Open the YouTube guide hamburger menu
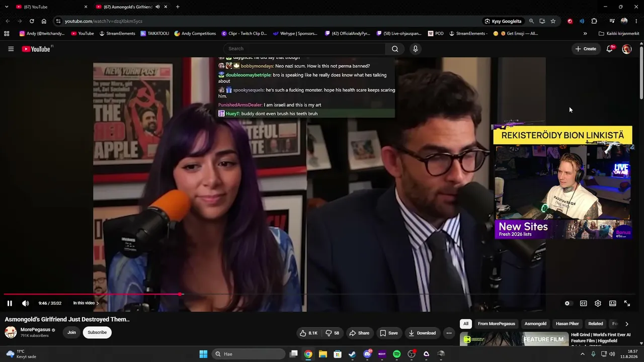Screen dimensions: 644x362 point(11,49)
